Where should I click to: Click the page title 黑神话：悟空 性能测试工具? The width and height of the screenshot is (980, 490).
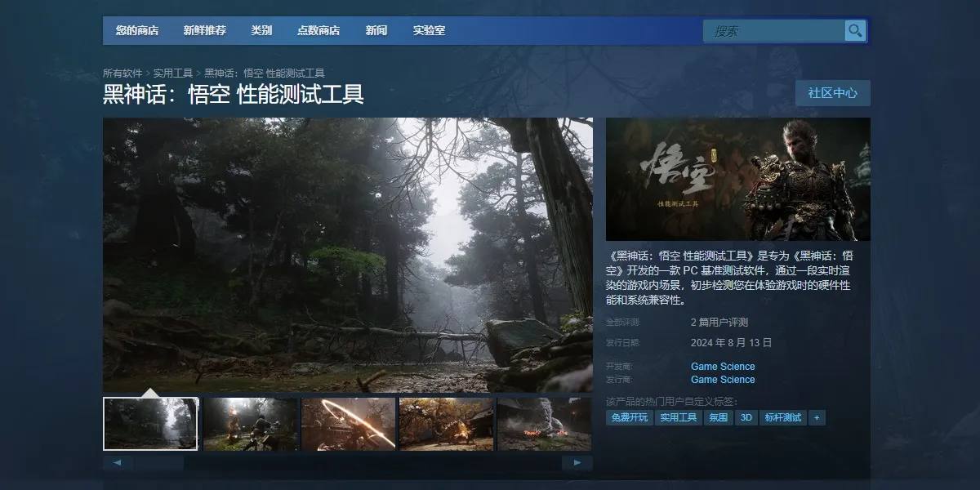pos(234,94)
